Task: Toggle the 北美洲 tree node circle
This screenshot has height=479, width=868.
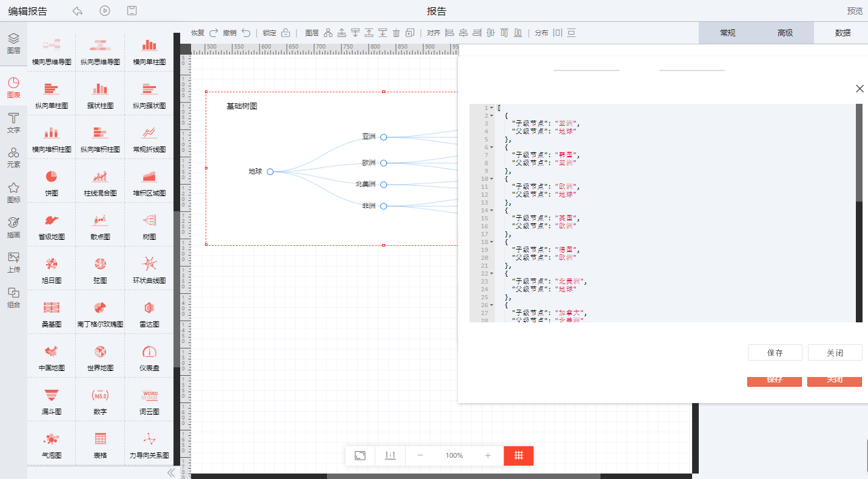Action: pos(383,185)
